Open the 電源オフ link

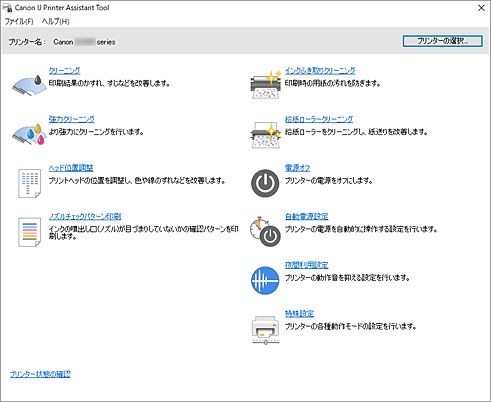[x=297, y=168]
